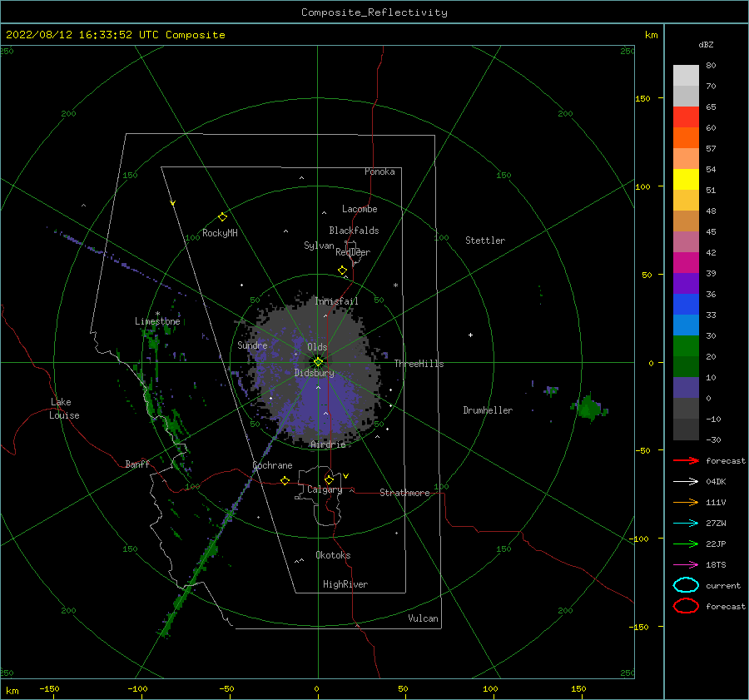Click the white plus marker east of ThreeHills
This screenshot has height=700, width=749.
470,335
